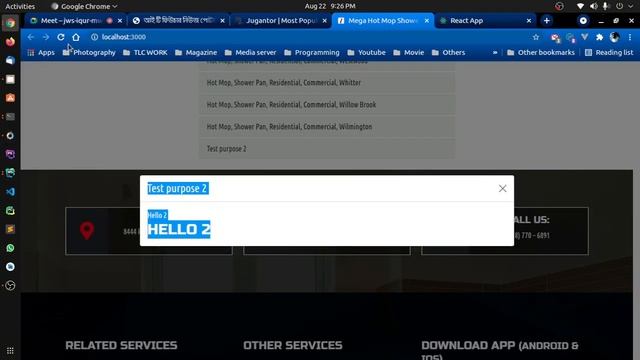Open Google Chrome app menu in top bar
The height and width of the screenshot is (360, 640).
(84, 6)
